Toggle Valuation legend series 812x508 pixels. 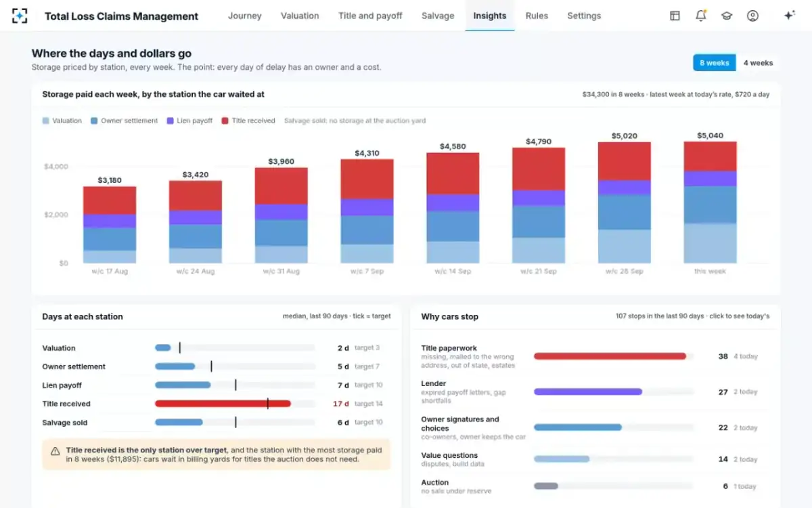[x=62, y=121]
